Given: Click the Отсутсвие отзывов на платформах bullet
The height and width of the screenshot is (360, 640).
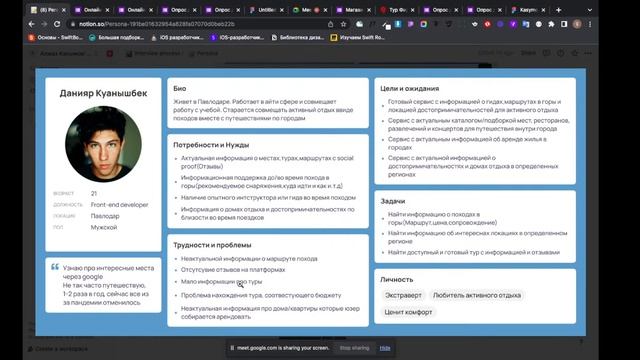Looking at the screenshot, I should pyautogui.click(x=233, y=270).
